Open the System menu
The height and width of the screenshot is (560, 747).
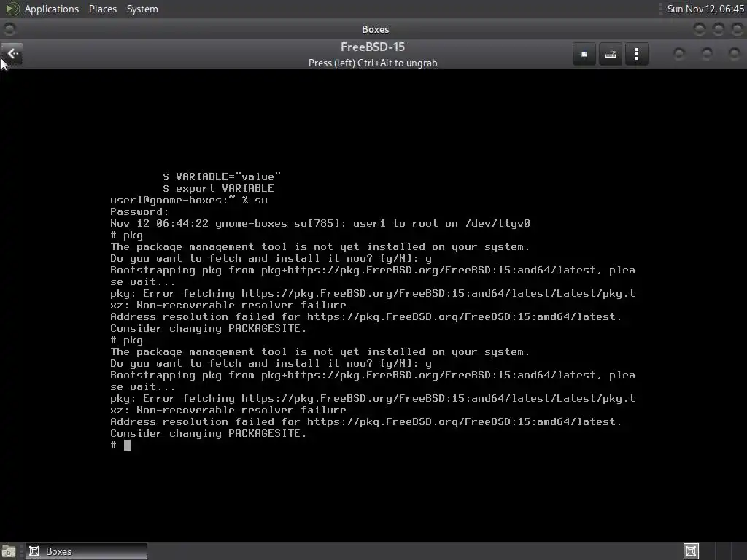coord(142,9)
